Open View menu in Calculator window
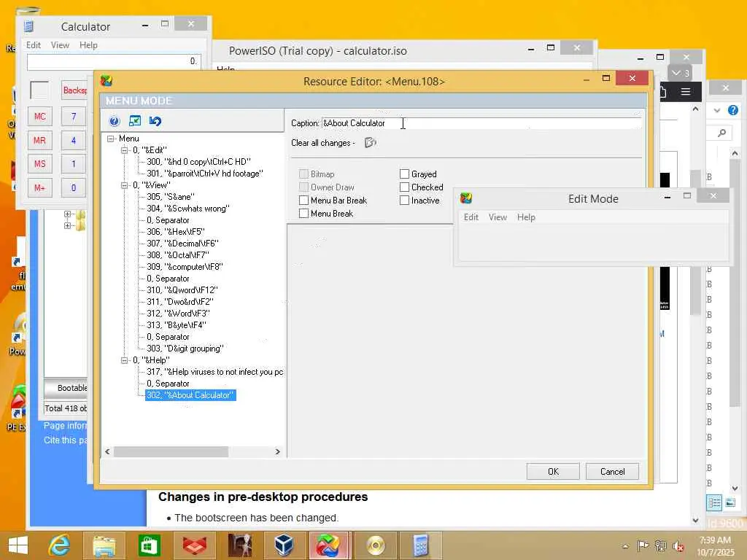Viewport: 747px width, 560px height. (x=60, y=44)
